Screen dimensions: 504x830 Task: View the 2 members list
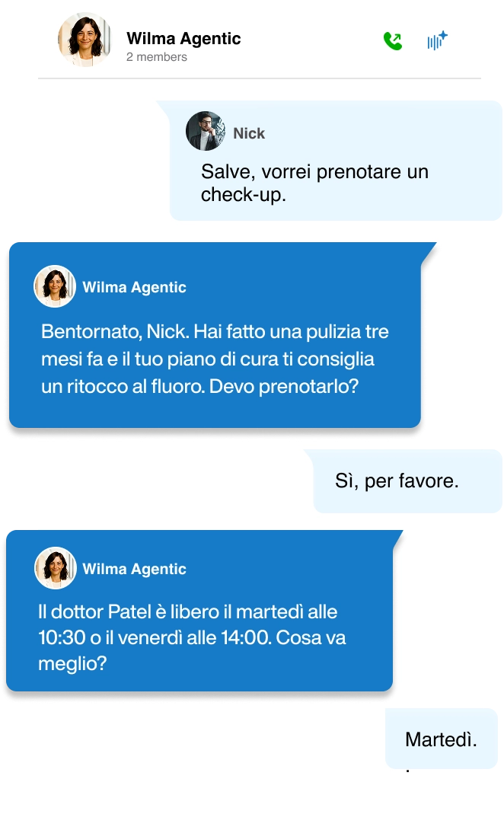click(157, 57)
